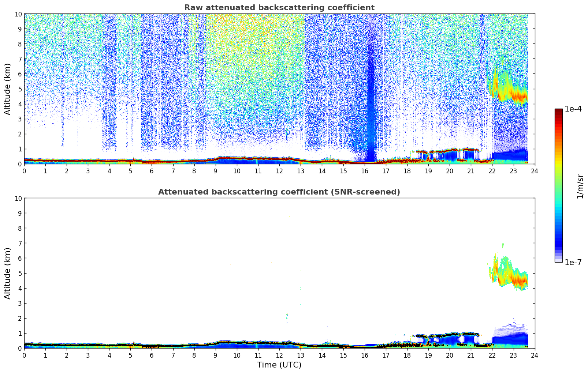The height and width of the screenshot is (373, 588).
Task: Click the bottom plot's 'Altitude (km)' label
Action: click(8, 273)
